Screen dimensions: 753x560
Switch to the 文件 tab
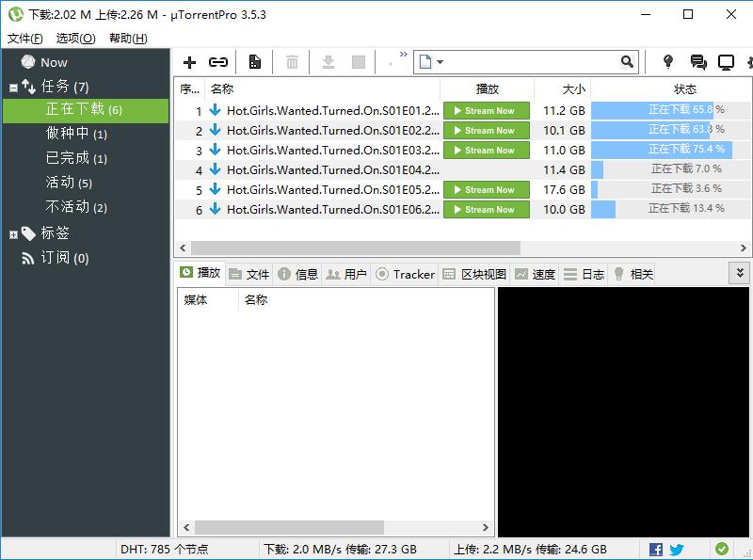(x=249, y=274)
